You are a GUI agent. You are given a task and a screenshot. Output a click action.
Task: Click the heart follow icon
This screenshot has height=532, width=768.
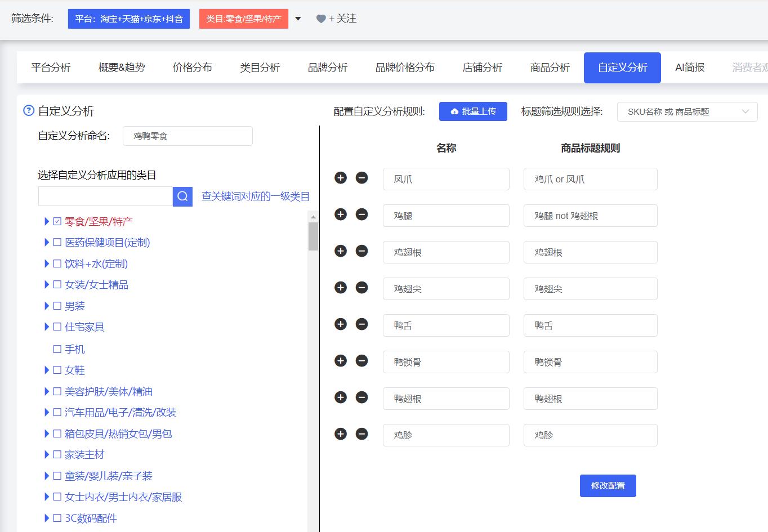321,19
